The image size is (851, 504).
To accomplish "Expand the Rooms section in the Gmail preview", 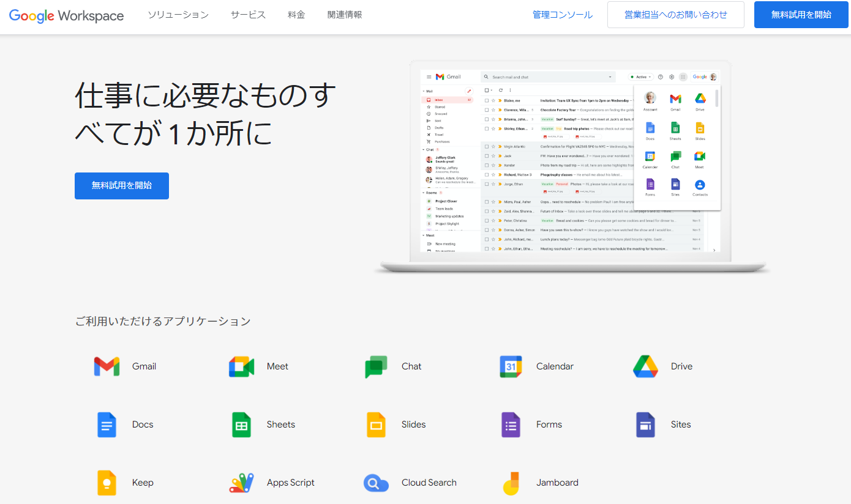I will (424, 193).
